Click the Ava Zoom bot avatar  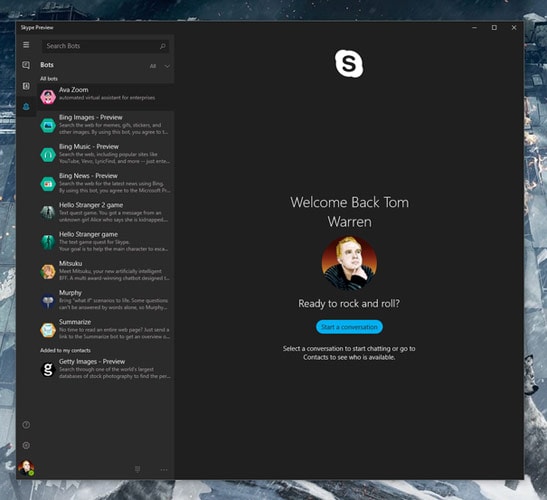click(x=48, y=97)
